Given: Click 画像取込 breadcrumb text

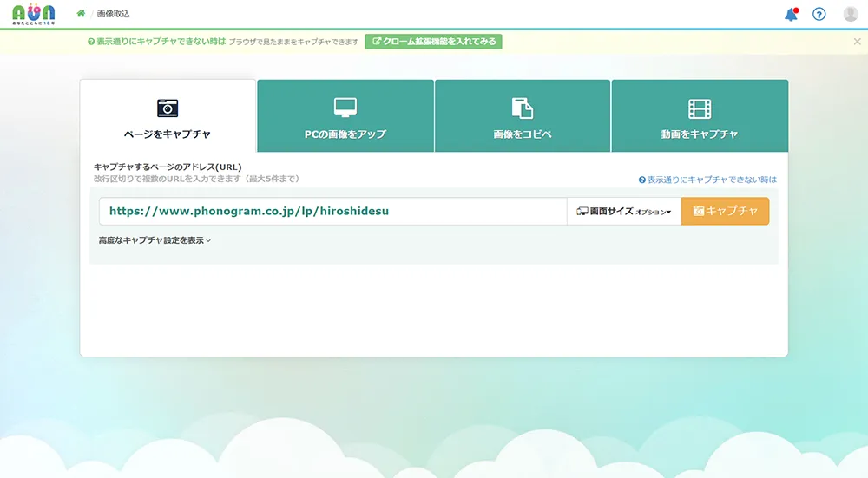Looking at the screenshot, I should point(113,14).
